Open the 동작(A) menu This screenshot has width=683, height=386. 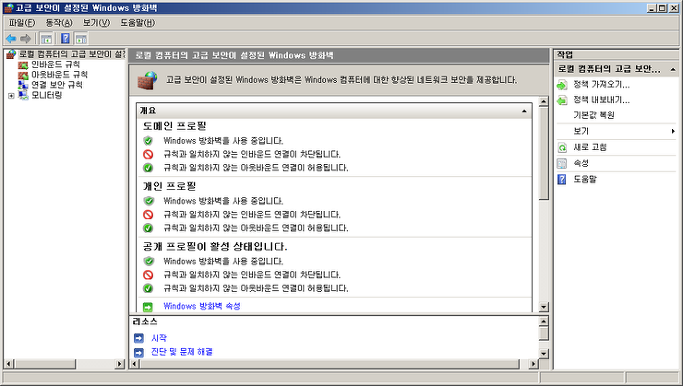(59, 23)
